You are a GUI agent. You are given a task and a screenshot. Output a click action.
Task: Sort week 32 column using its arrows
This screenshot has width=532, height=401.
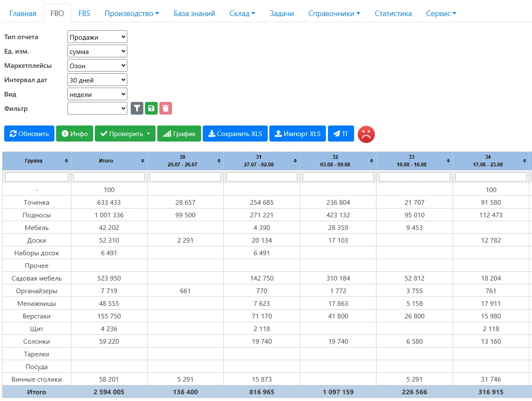pyautogui.click(x=372, y=161)
